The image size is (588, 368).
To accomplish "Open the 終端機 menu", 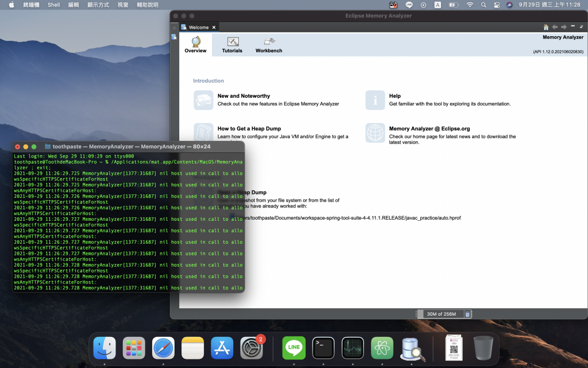I will coord(31,5).
